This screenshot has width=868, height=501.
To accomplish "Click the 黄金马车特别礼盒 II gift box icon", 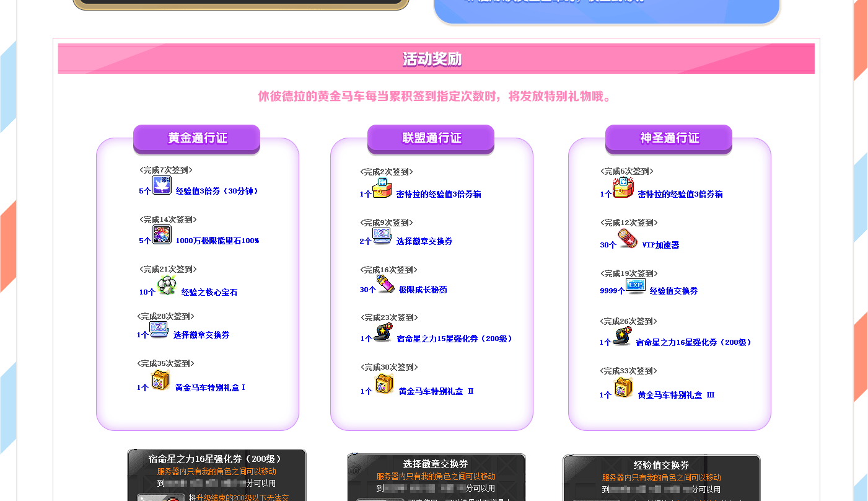I will pos(384,384).
